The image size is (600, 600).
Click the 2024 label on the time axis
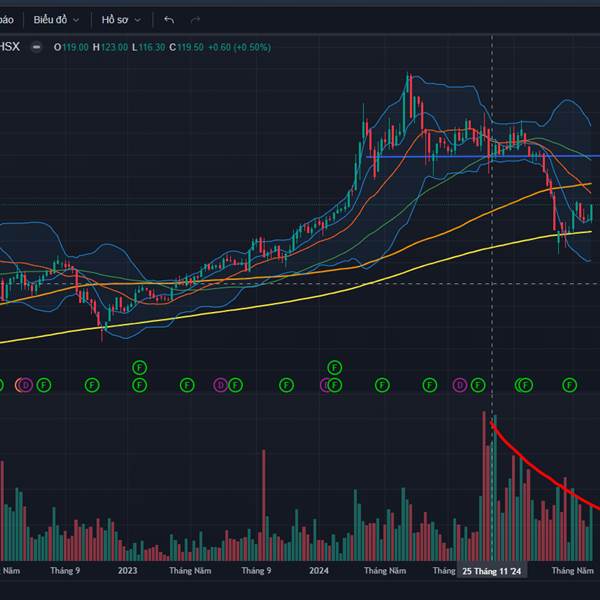click(319, 571)
